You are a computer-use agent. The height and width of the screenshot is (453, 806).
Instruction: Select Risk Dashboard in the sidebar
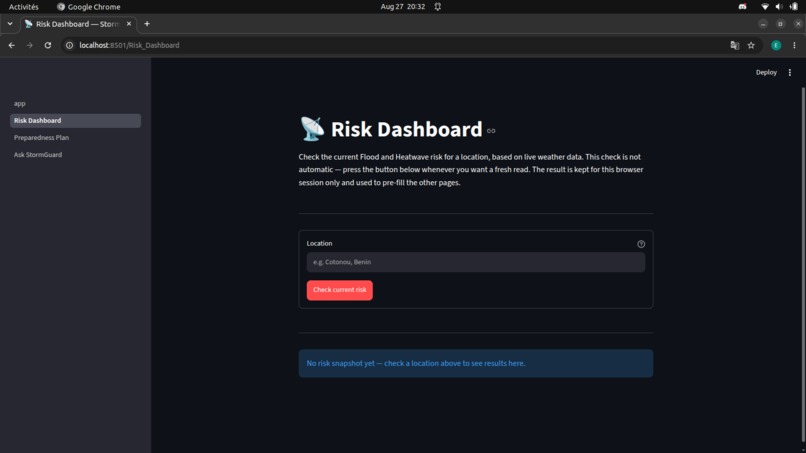tap(75, 120)
